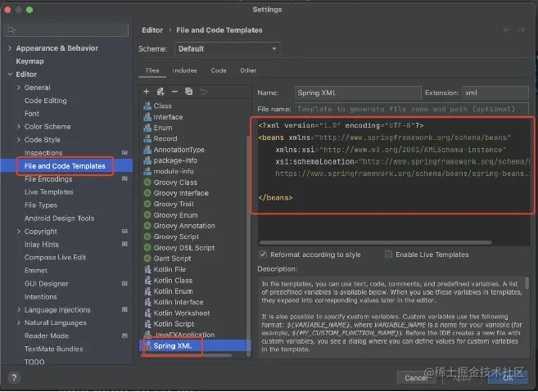Open Keymap settings page
Viewport: 538px width, 392px height.
pyautogui.click(x=29, y=61)
